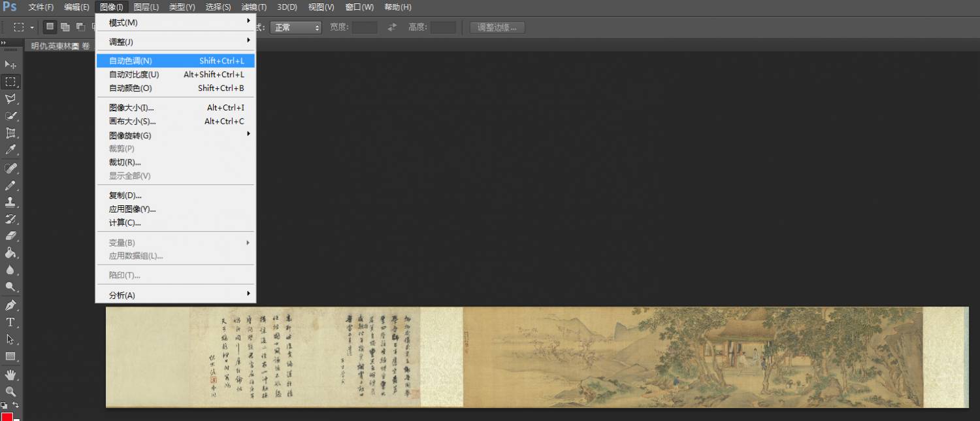980x421 pixels.
Task: Select the Polygonal Lasso tool
Action: coord(10,99)
